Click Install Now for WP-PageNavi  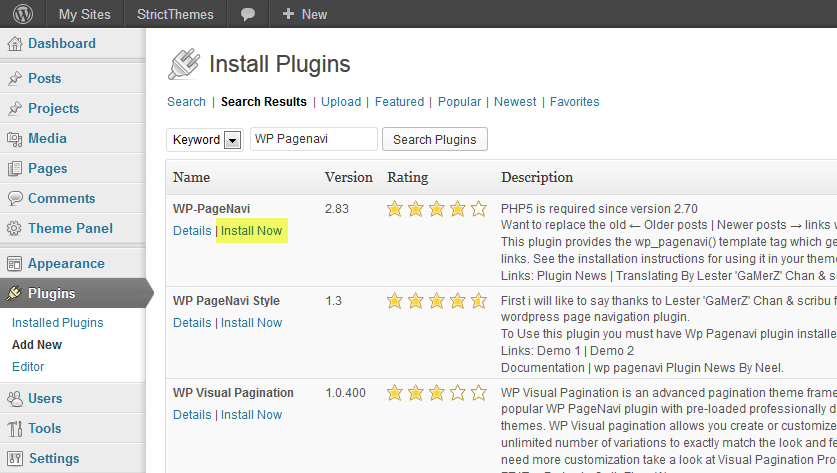click(251, 231)
